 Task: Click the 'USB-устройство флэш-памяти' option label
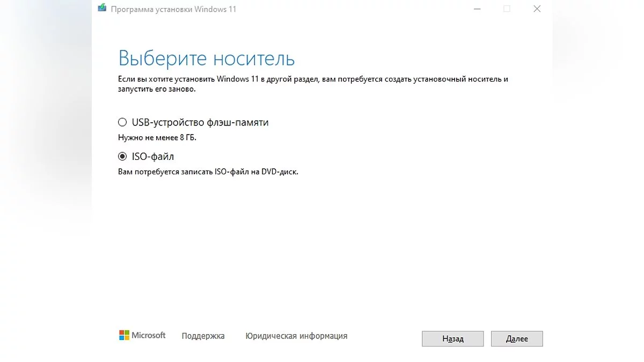pos(200,122)
